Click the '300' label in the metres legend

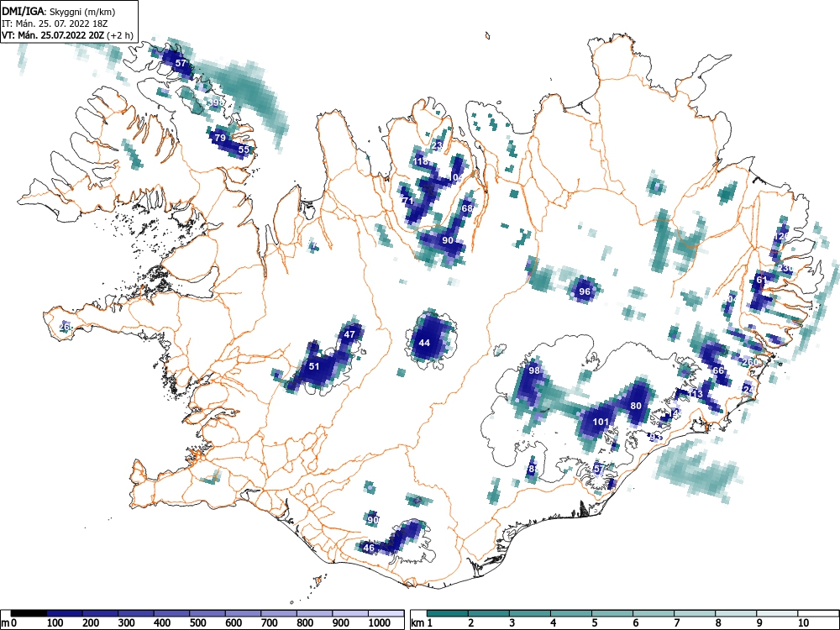click(x=127, y=623)
